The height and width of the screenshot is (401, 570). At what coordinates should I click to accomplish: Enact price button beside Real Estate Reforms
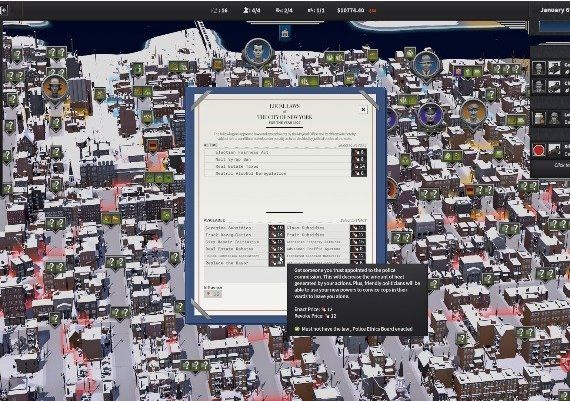click(x=277, y=249)
